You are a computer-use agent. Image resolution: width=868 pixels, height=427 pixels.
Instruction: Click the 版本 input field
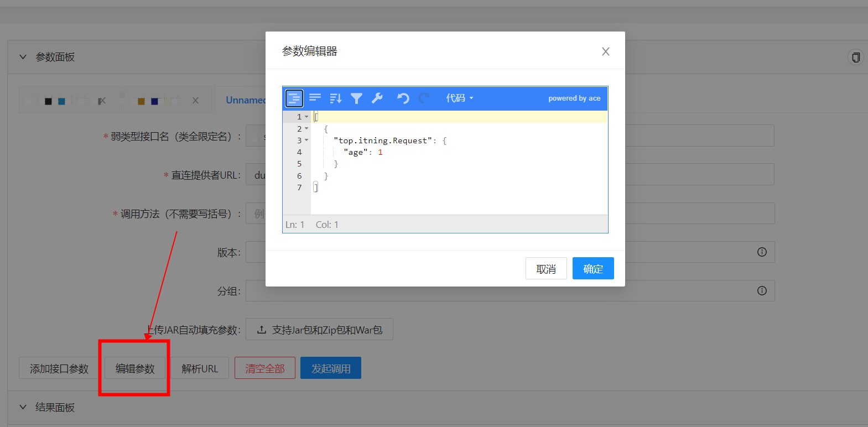click(510, 252)
